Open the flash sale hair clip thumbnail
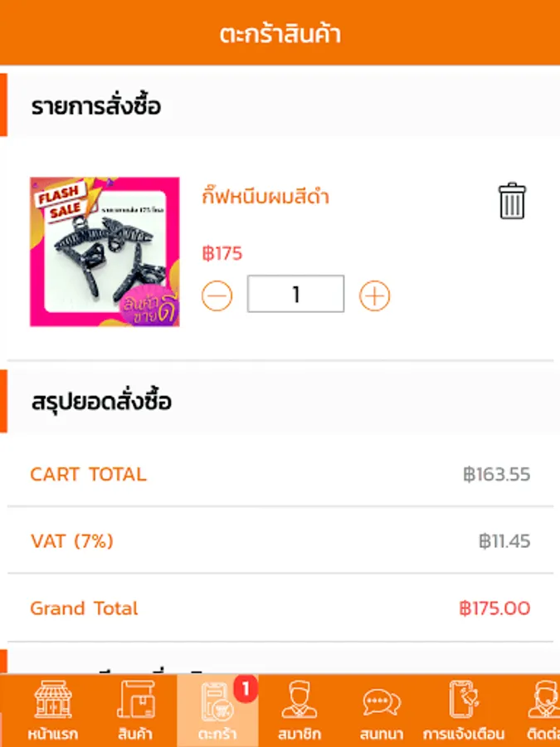 click(105, 252)
